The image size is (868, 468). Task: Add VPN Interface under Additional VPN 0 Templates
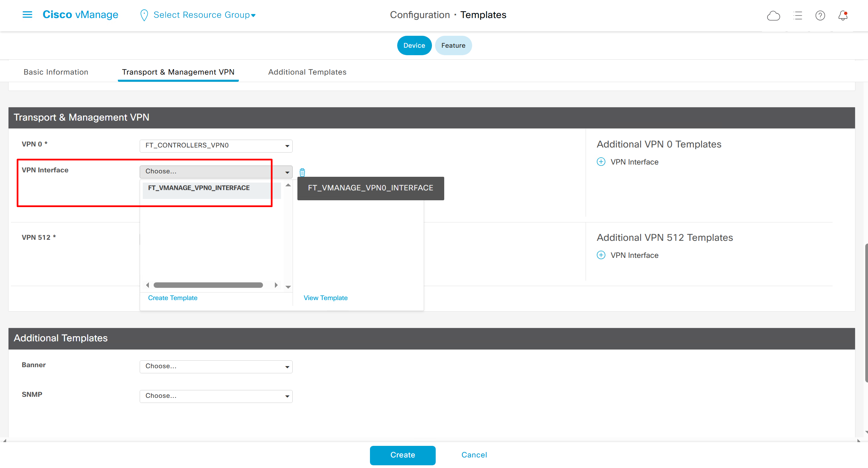point(601,162)
